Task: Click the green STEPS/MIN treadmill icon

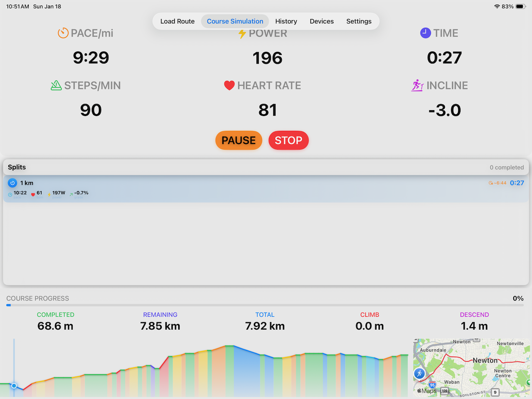Action: click(x=57, y=85)
